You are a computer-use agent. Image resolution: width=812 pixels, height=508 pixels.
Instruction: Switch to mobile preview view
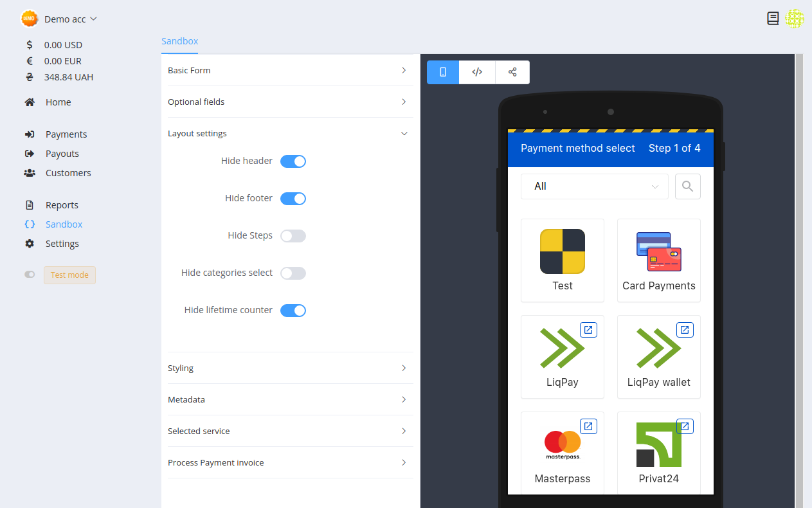click(x=443, y=72)
